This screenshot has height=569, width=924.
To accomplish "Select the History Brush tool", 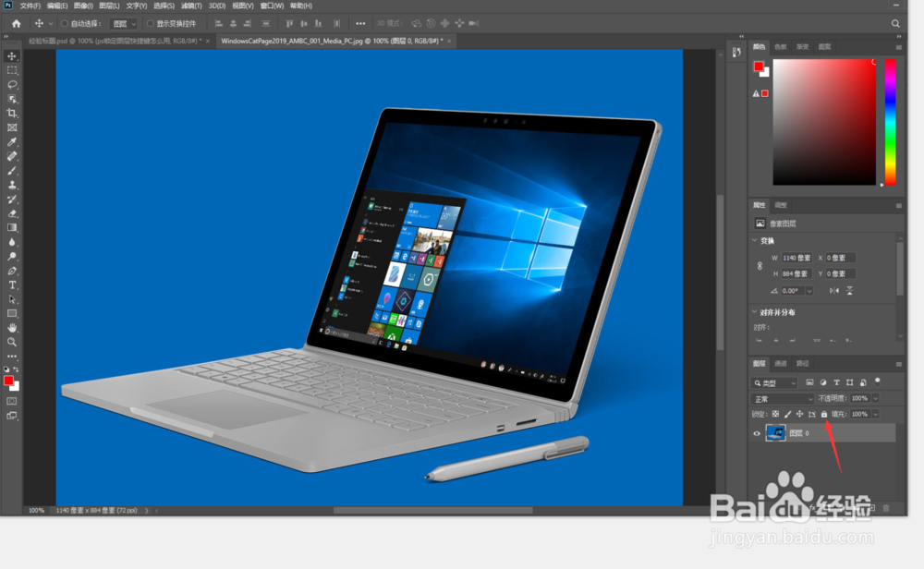I will pyautogui.click(x=12, y=200).
